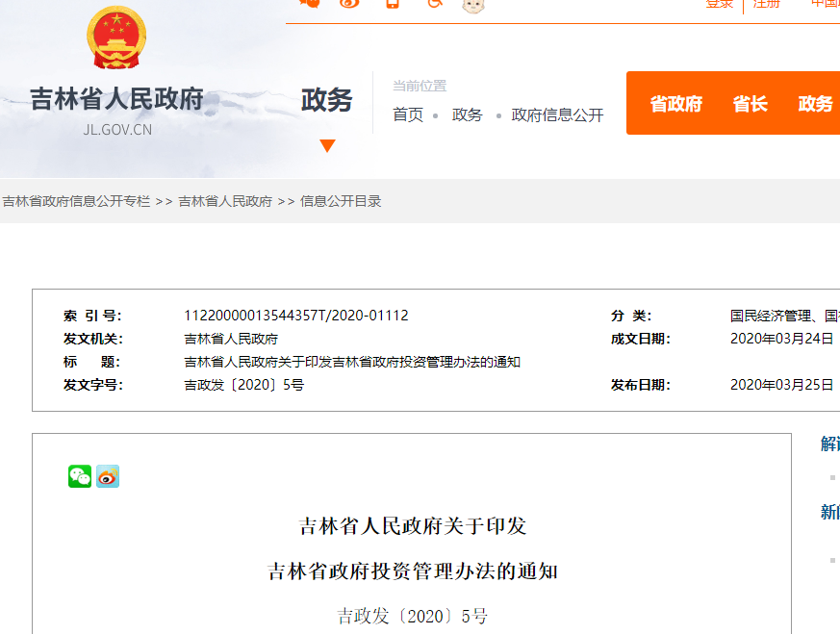The height and width of the screenshot is (634, 840).
Task: Select the 省长 tab
Action: (750, 104)
